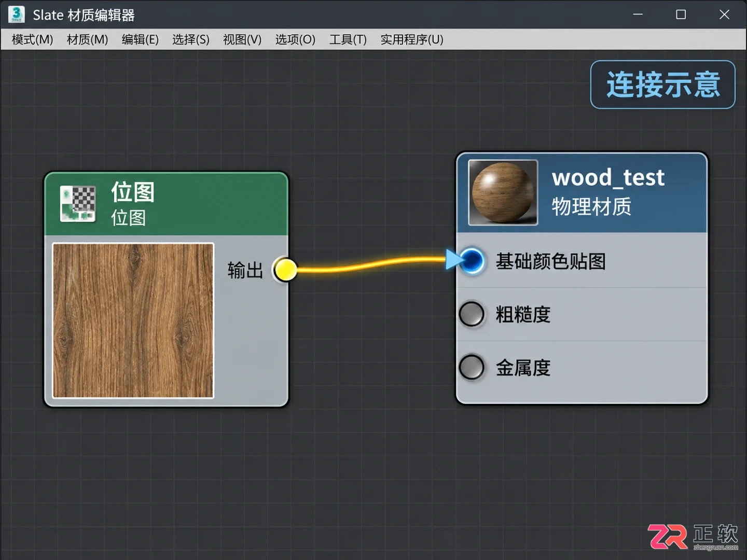
Task: Click the 3ds Max app icon in the title bar
Action: coord(17,15)
